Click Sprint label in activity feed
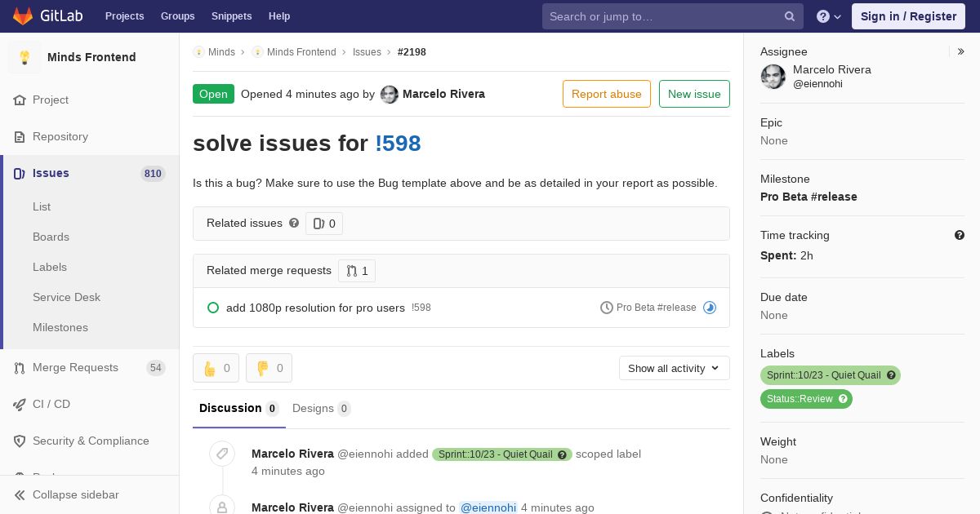 502,454
